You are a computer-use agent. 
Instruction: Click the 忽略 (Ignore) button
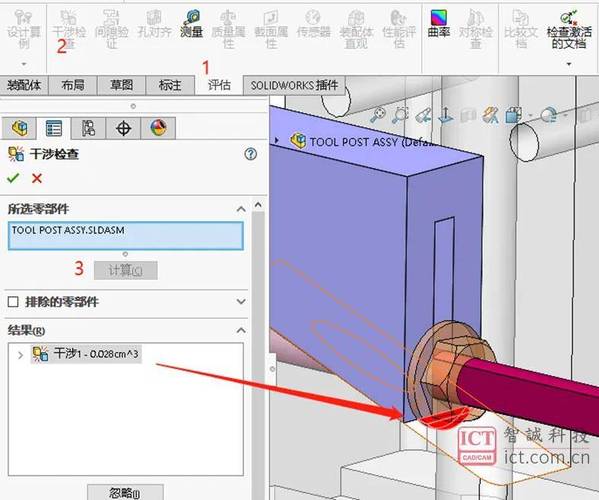[125, 492]
